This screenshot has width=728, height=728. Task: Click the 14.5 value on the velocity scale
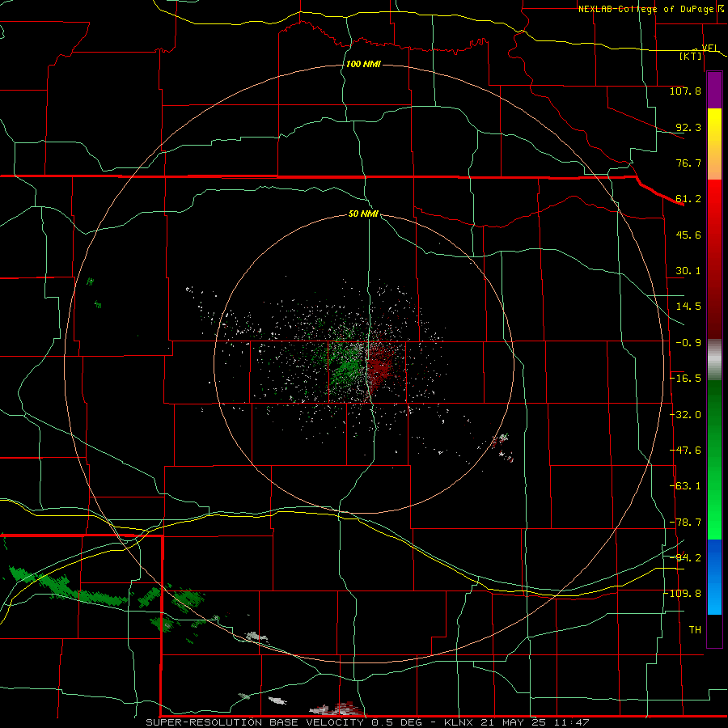688,307
